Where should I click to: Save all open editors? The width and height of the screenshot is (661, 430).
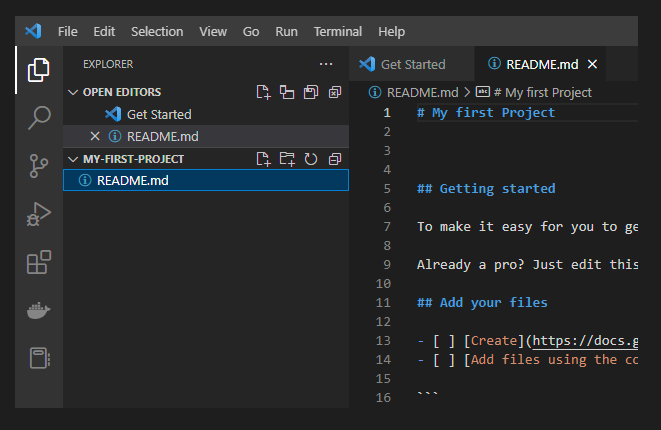tap(311, 92)
